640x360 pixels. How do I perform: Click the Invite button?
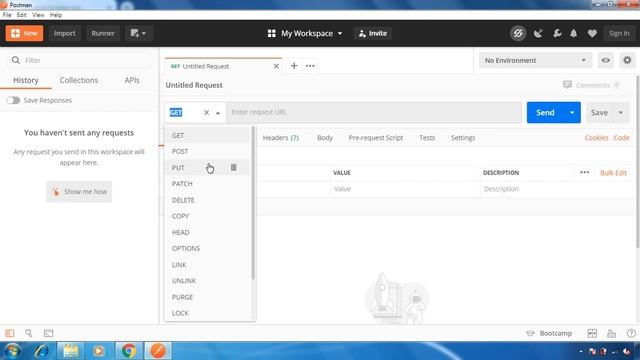373,33
